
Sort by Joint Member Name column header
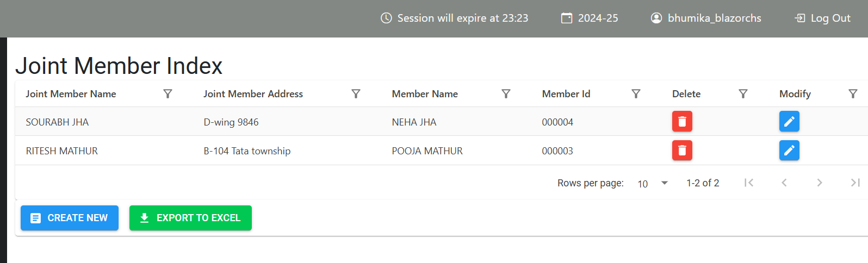(x=71, y=94)
